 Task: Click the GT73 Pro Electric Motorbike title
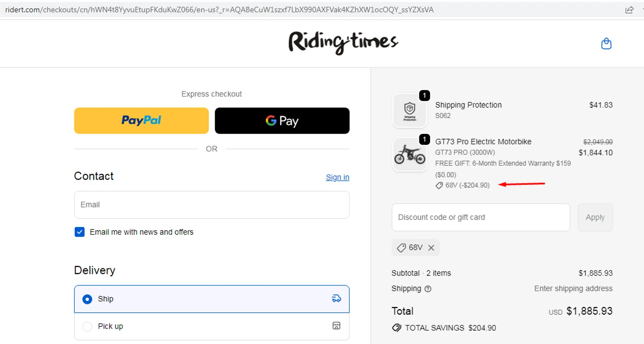483,141
